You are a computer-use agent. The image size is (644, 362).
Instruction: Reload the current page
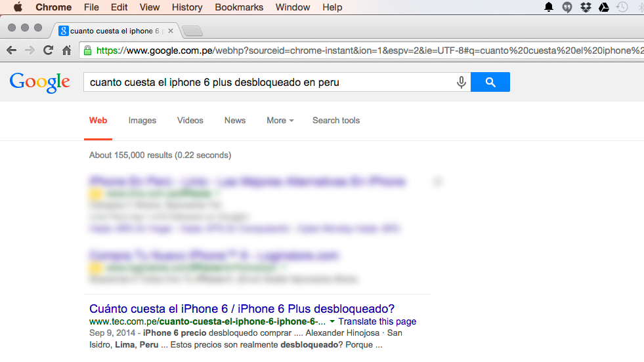48,50
